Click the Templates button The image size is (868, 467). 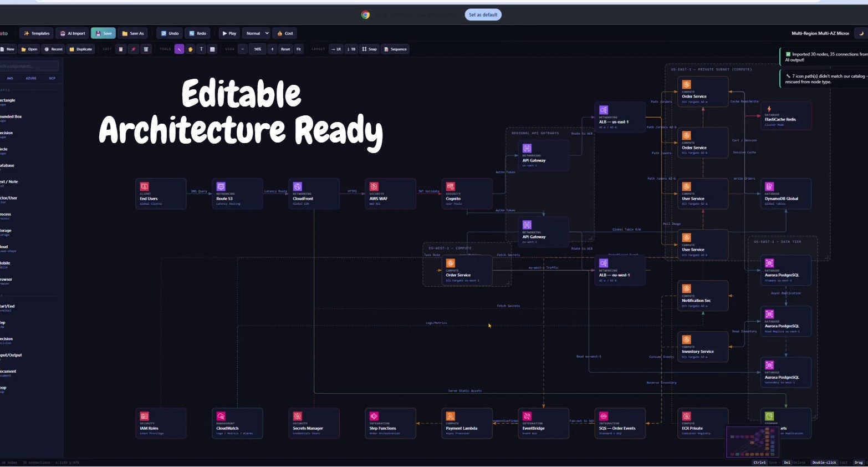(37, 33)
